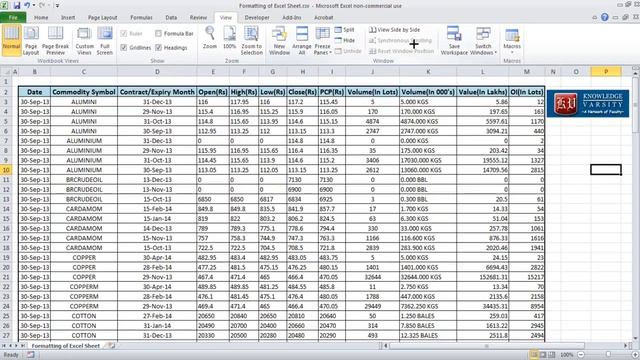Switch to the Review tab

click(198, 18)
